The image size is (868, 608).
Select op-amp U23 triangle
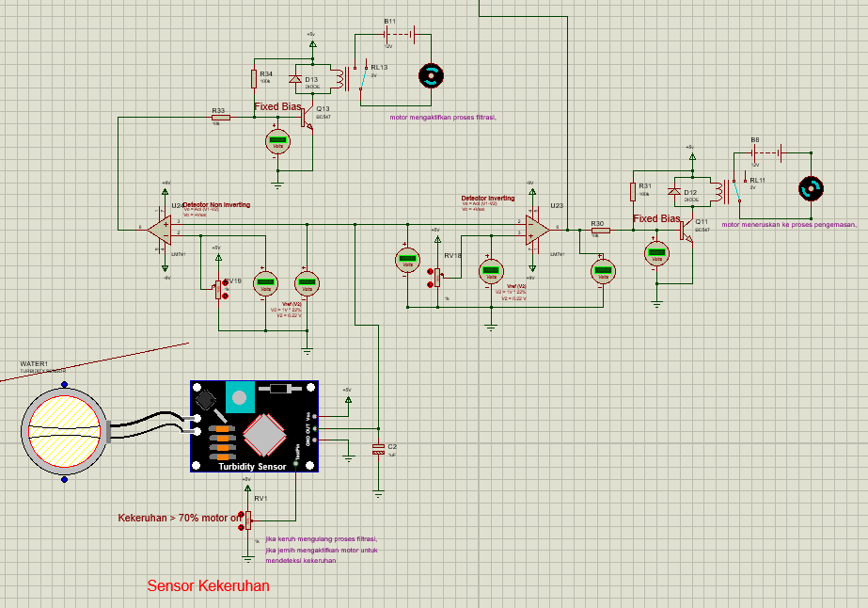coord(536,229)
